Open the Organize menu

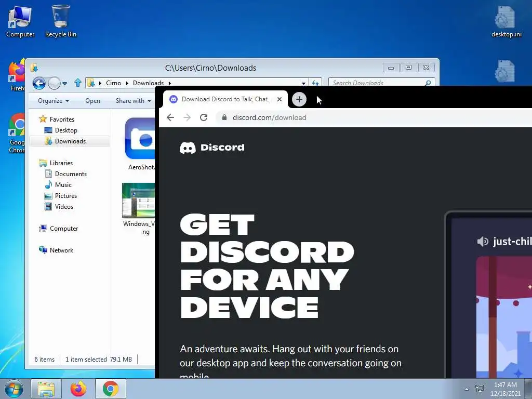pyautogui.click(x=54, y=101)
